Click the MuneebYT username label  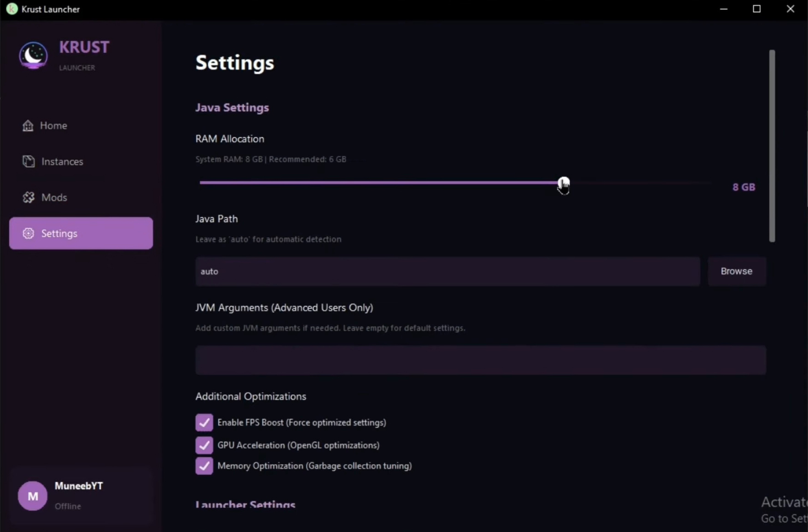pos(79,486)
